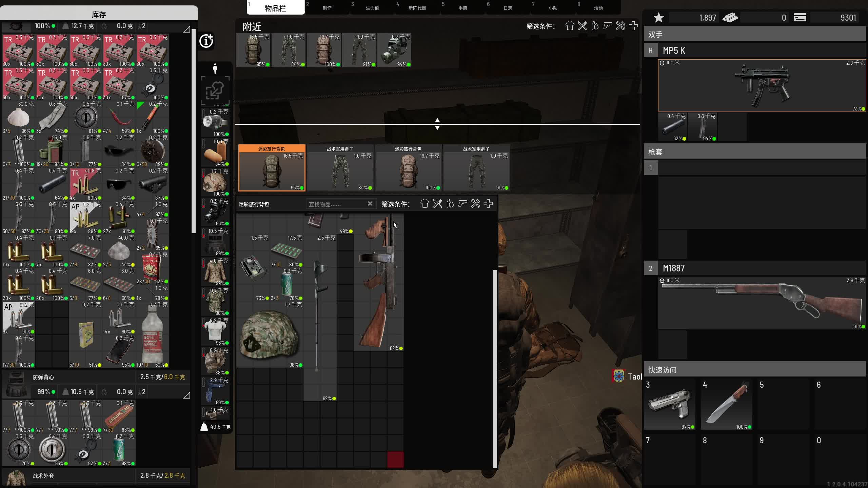This screenshot has height=488, width=868.
Task: Switch to the 新陈代谢 metabolism tab
Action: pos(417,8)
